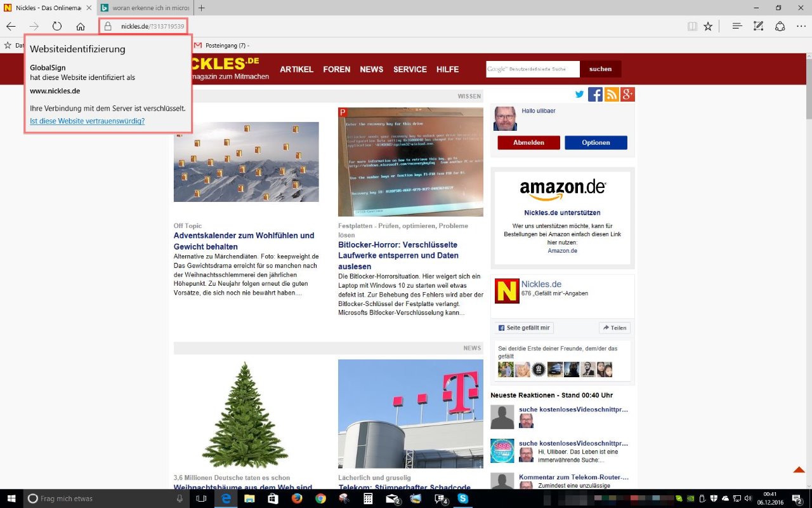
Task: Switch to the 'woran erkenne ich' Bing tab
Action: pos(145,8)
